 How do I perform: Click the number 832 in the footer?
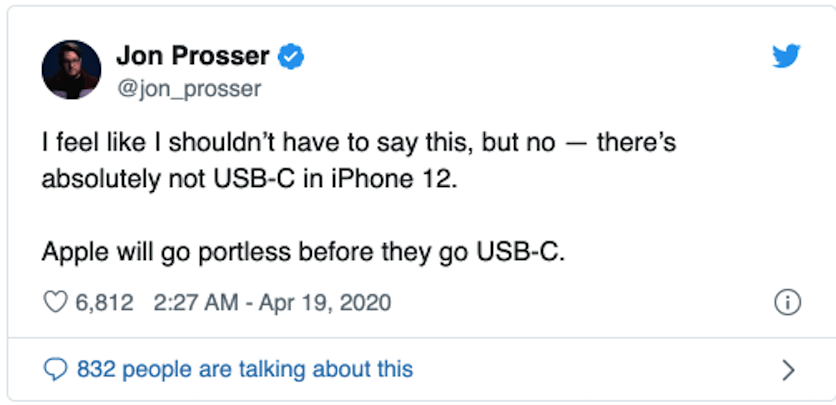(x=95, y=369)
